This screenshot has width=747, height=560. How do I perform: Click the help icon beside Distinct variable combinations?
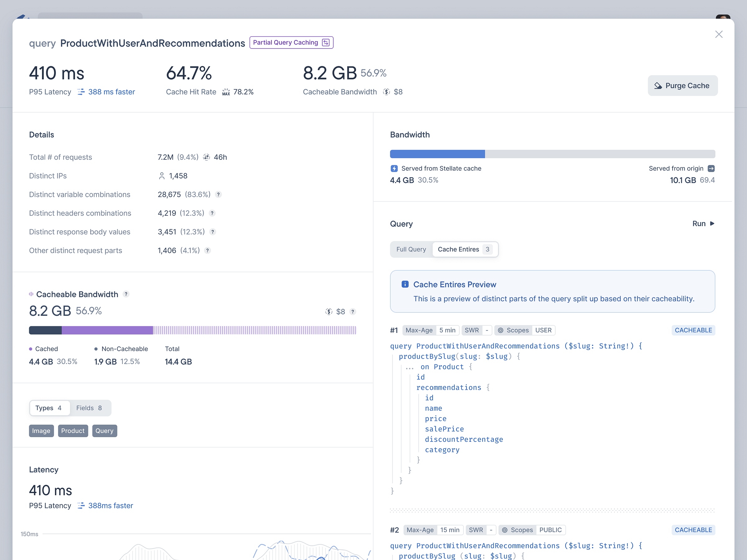point(218,194)
